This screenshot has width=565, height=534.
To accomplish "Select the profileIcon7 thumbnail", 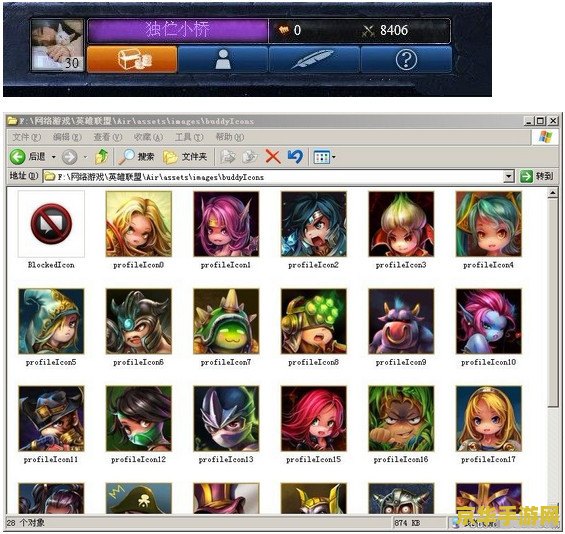I will click(x=226, y=321).
